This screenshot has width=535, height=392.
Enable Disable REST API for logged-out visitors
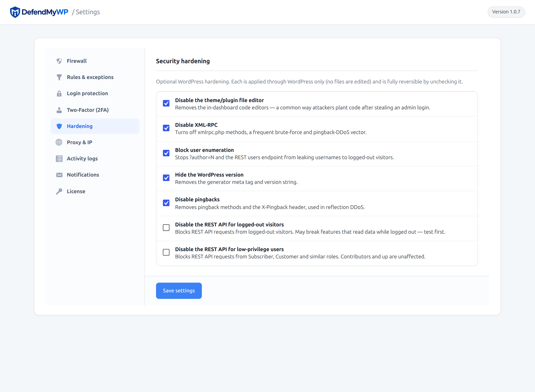coord(166,228)
